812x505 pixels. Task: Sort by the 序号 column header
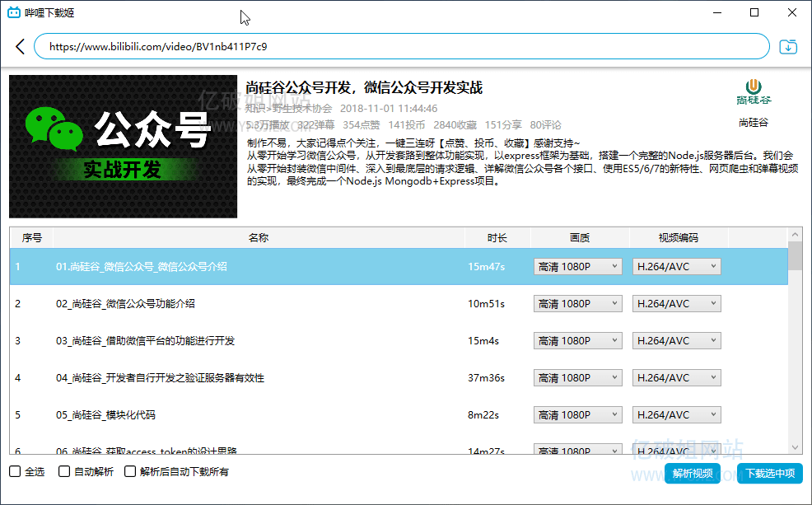tap(31, 238)
